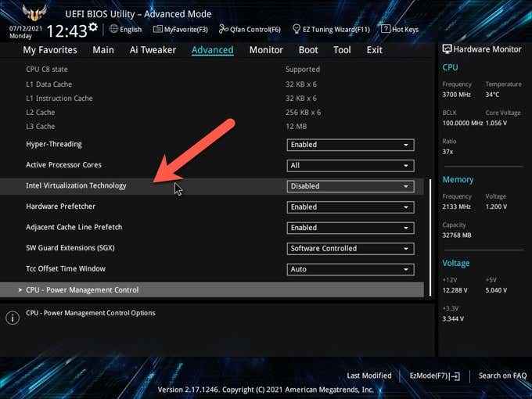
Task: Click the 07/12/2021 date text
Action: pos(26,28)
